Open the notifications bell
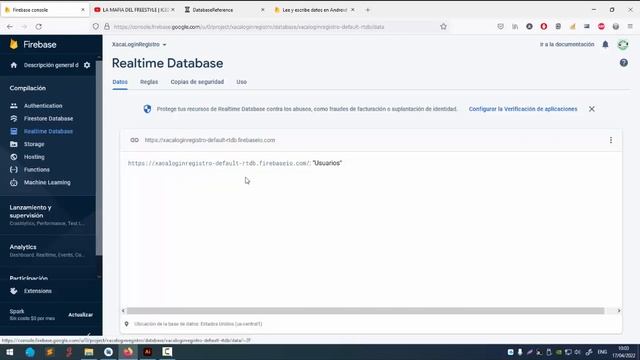 (605, 44)
